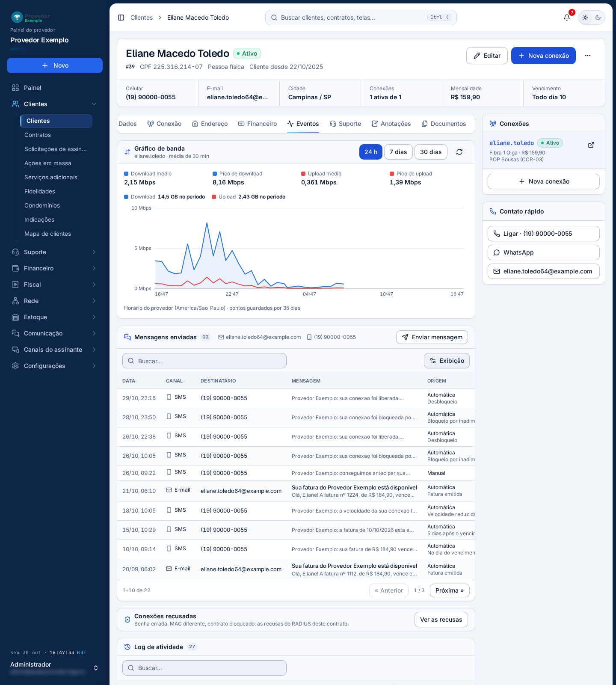
Task: Select 7 dias graph period
Action: [398, 152]
